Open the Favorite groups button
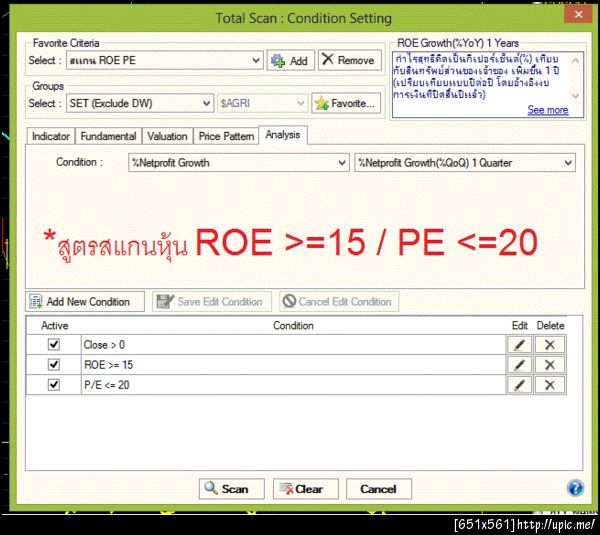Screen dimensions: 600x535 346,103
